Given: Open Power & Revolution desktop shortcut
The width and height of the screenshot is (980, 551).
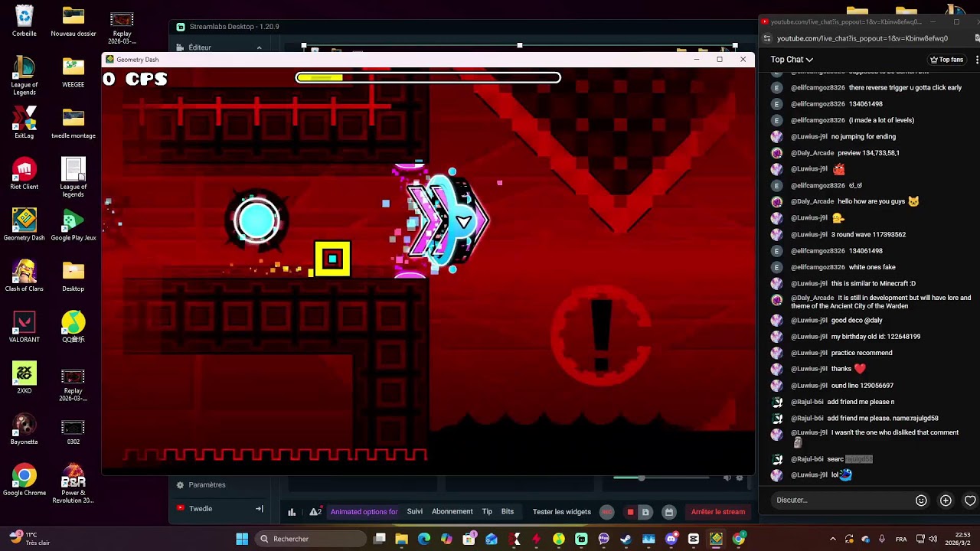Looking at the screenshot, I should 73,484.
